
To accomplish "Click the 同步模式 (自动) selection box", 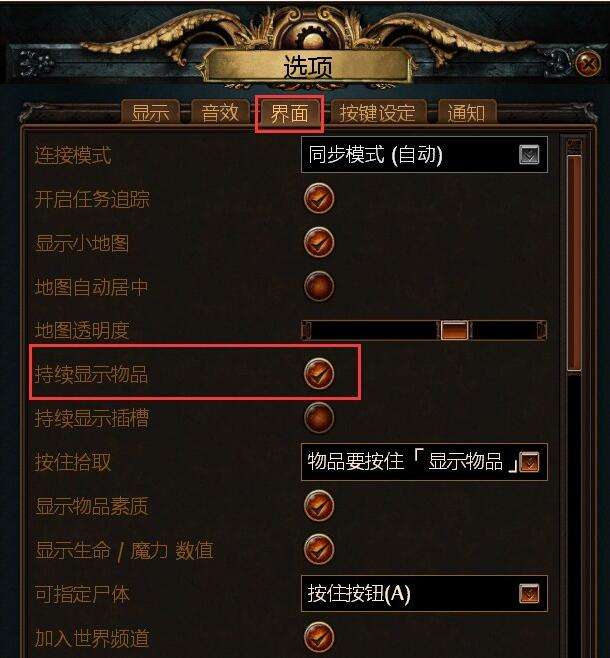I will click(424, 155).
